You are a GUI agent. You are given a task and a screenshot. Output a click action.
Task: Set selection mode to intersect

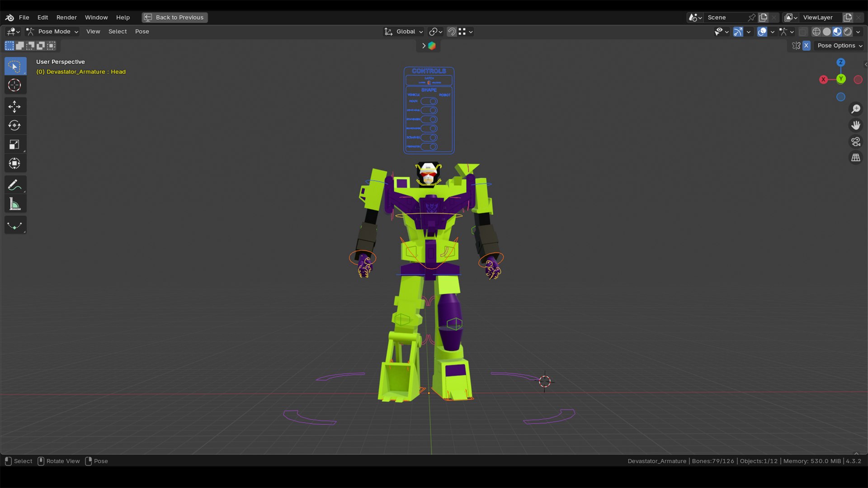click(51, 46)
